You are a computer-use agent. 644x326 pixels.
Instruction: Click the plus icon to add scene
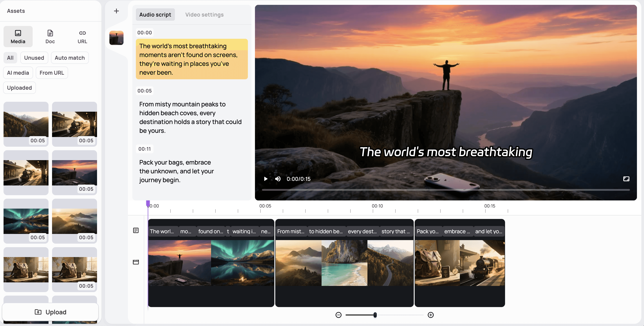(x=116, y=11)
